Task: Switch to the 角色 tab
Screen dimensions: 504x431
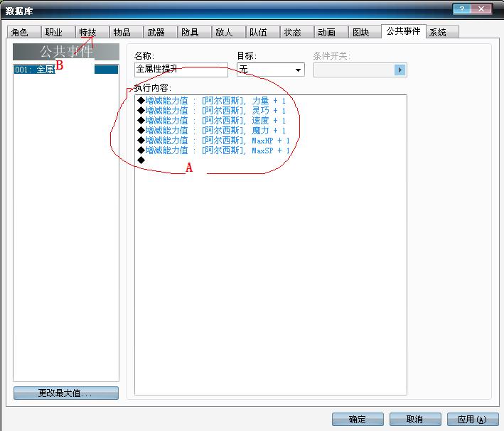Action: 23,32
